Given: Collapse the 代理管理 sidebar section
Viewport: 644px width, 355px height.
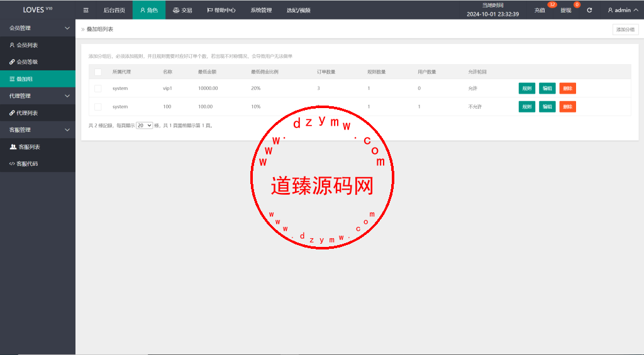Looking at the screenshot, I should click(38, 96).
